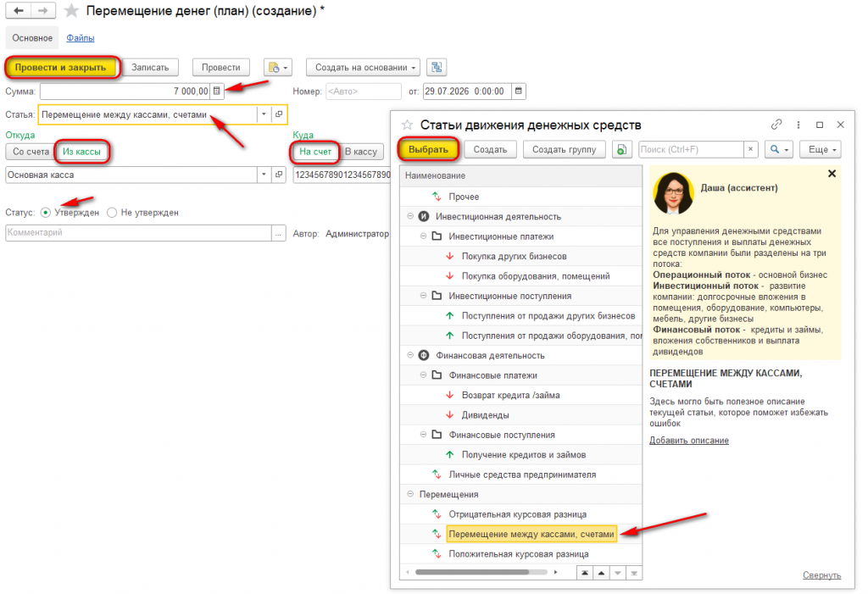Add the Статьи движения list to favorites
This screenshot has height=594, width=868.
[x=408, y=125]
